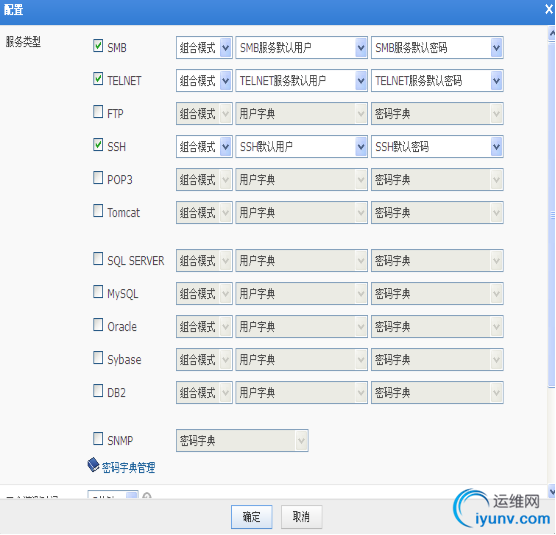Open the POP3 用户字典 dropdown
Screen dimensions: 556x535
pyautogui.click(x=301, y=179)
